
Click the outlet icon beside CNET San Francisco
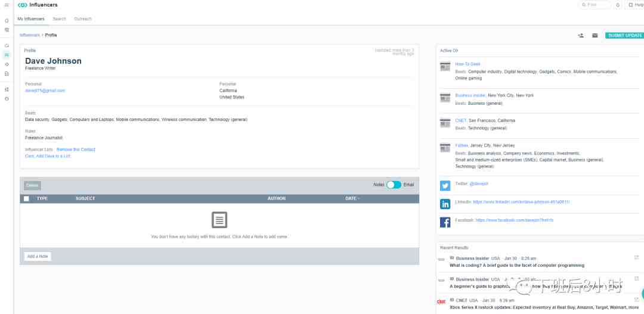coord(445,123)
